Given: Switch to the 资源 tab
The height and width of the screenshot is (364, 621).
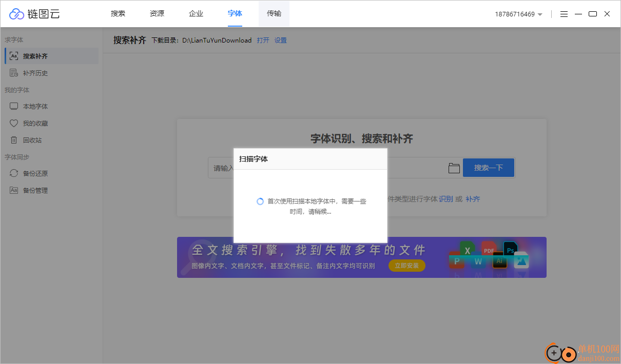Looking at the screenshot, I should 157,13.
